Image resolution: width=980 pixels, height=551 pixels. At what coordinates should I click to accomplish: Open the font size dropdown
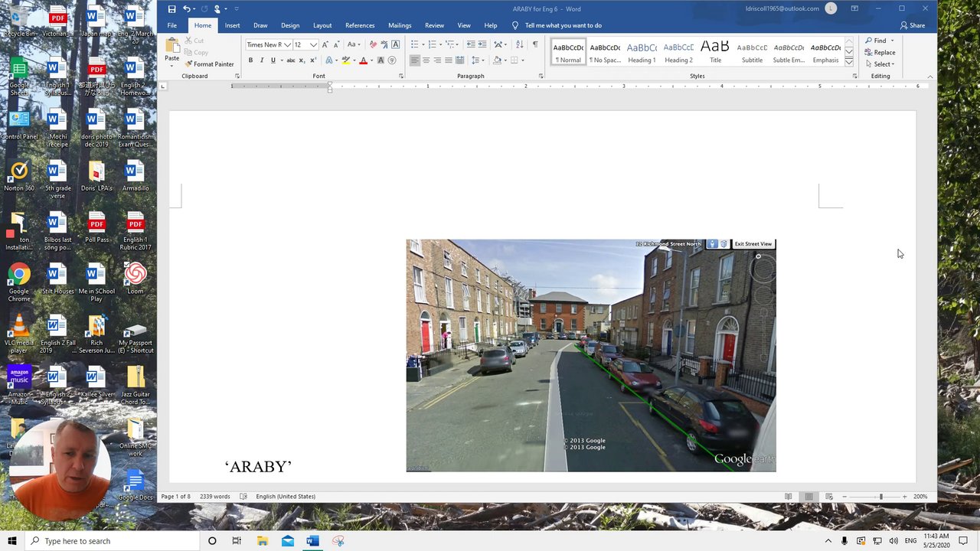[313, 44]
